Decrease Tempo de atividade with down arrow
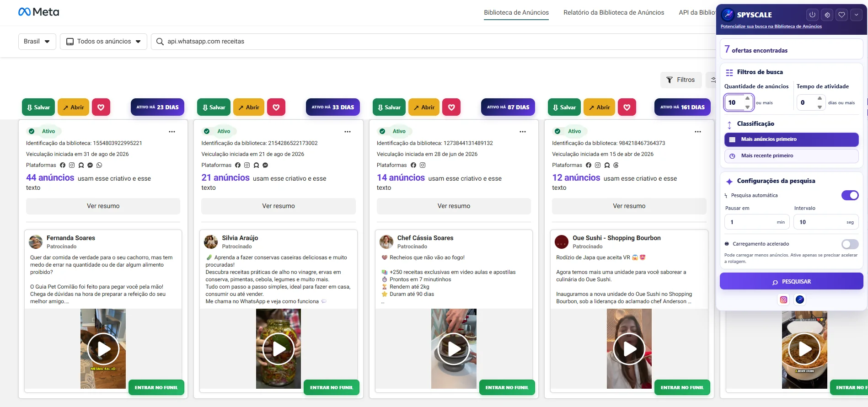The image size is (868, 407). click(820, 107)
